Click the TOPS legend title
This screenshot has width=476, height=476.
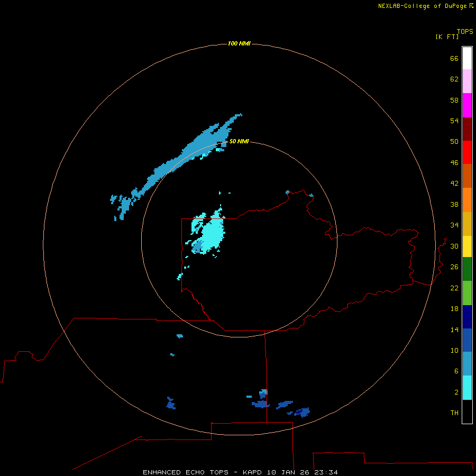[x=465, y=31]
